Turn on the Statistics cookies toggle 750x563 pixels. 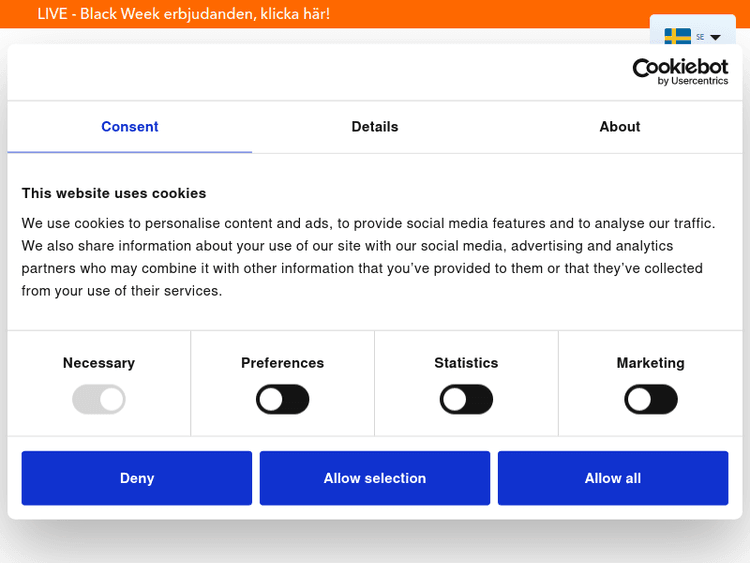coord(466,400)
